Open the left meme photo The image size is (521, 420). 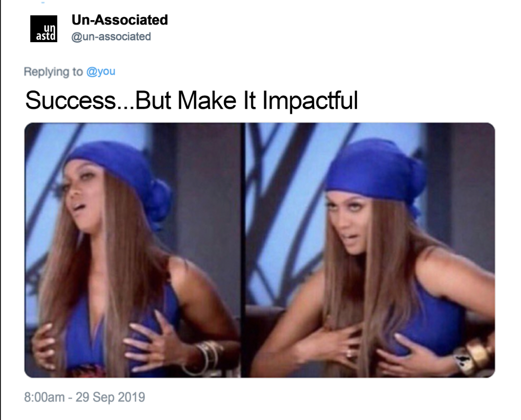click(x=132, y=250)
